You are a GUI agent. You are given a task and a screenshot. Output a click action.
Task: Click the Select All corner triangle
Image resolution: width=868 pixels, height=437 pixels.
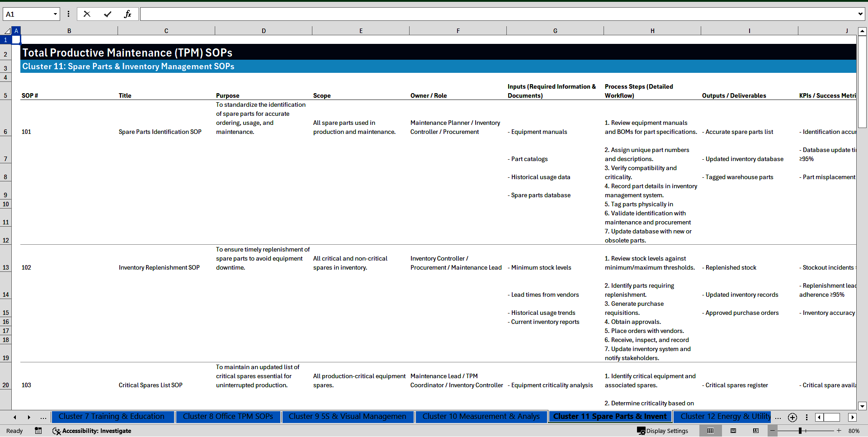(x=7, y=30)
